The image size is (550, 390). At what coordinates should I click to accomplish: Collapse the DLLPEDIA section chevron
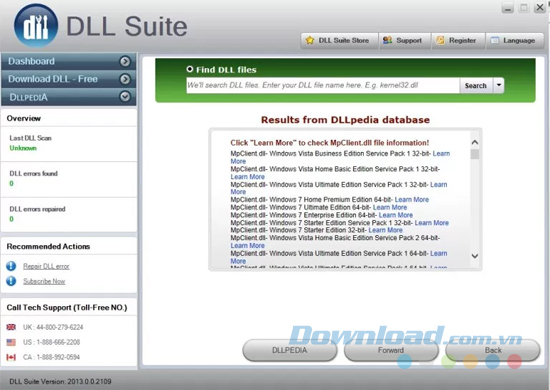click(125, 96)
